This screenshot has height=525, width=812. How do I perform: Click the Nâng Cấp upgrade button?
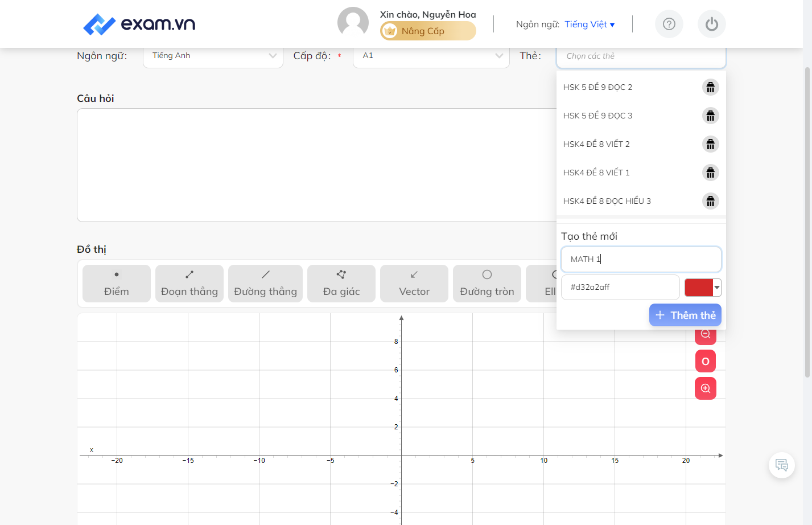coord(428,31)
